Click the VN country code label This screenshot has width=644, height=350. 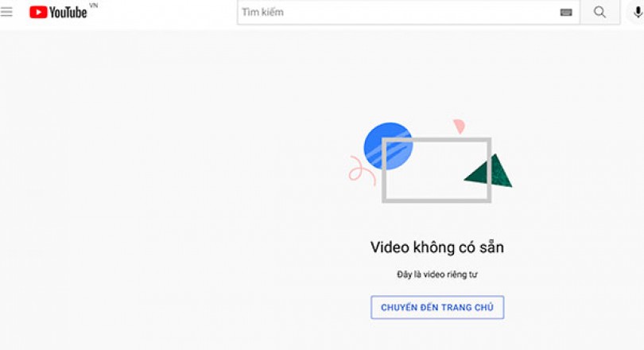click(94, 6)
